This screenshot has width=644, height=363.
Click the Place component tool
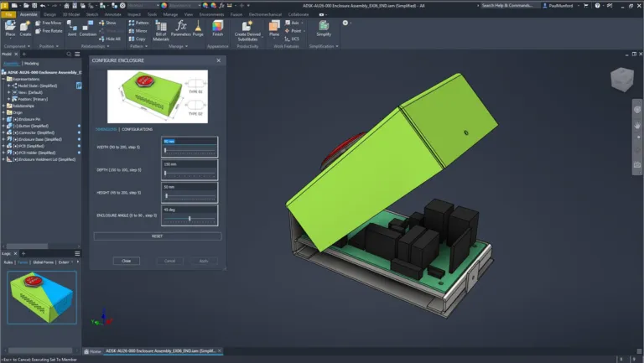(x=10, y=29)
